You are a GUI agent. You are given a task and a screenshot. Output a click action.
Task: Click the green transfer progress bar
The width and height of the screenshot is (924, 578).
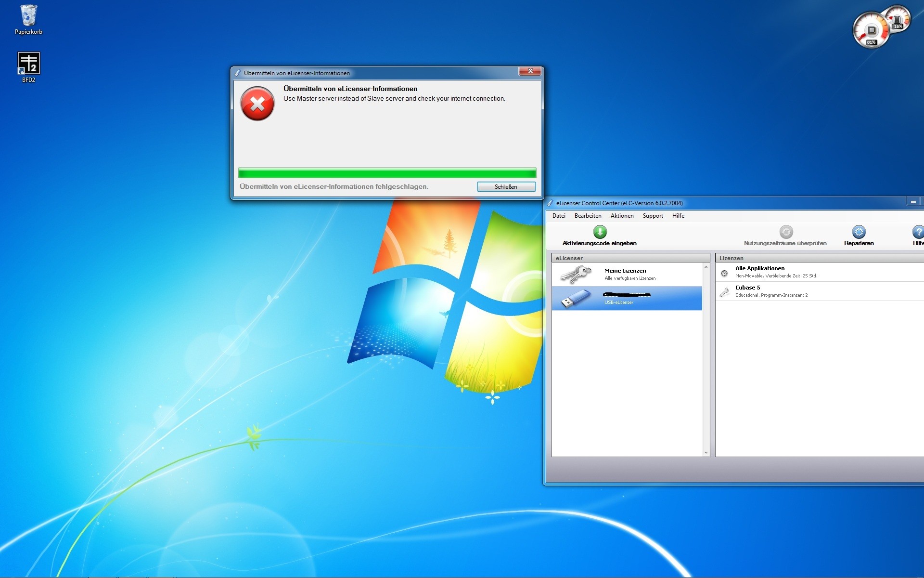[x=387, y=173]
